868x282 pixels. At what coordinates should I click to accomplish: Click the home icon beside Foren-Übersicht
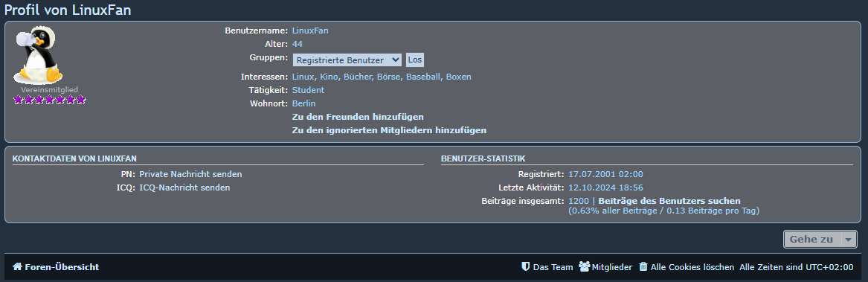pyautogui.click(x=17, y=267)
